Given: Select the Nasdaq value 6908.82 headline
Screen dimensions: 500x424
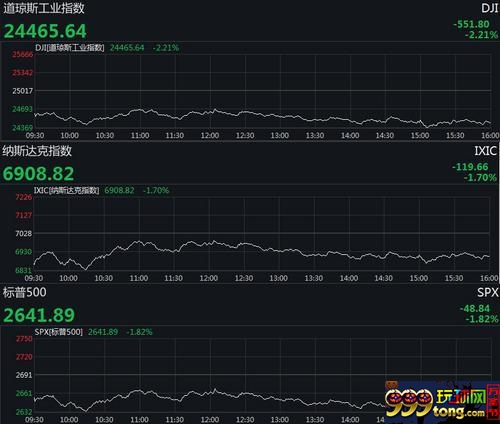Looking at the screenshot, I should 39,174.
